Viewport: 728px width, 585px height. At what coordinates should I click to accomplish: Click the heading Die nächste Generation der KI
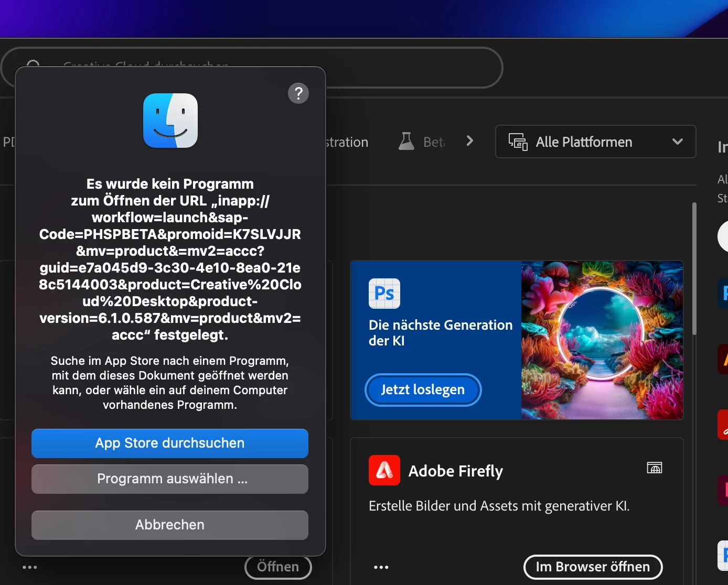coord(441,333)
